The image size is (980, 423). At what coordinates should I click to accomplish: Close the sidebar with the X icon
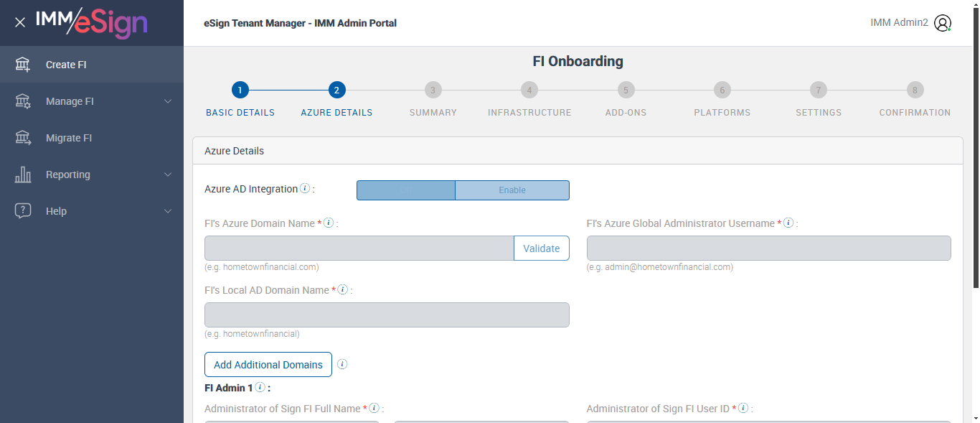[20, 22]
